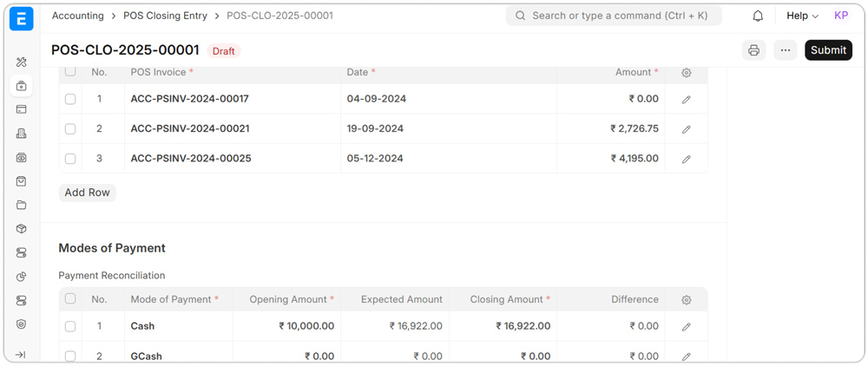Click the Submit button

827,50
